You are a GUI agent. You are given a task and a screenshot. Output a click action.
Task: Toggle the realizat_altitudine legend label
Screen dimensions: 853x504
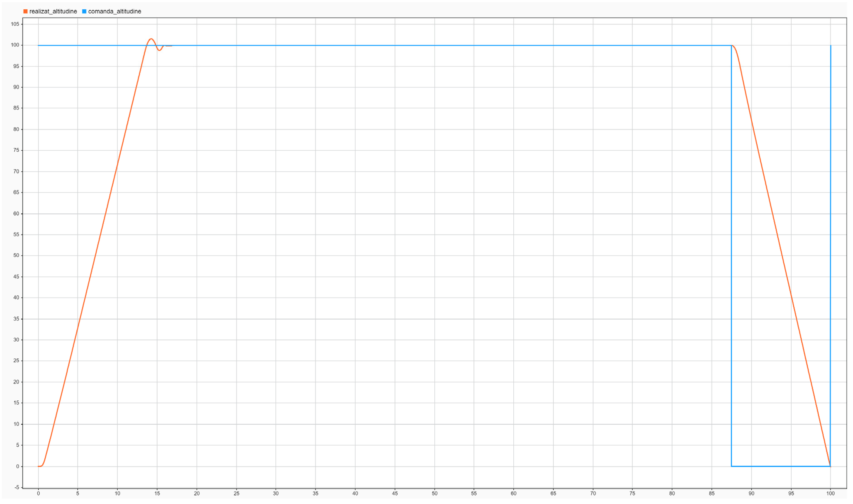[x=53, y=11]
